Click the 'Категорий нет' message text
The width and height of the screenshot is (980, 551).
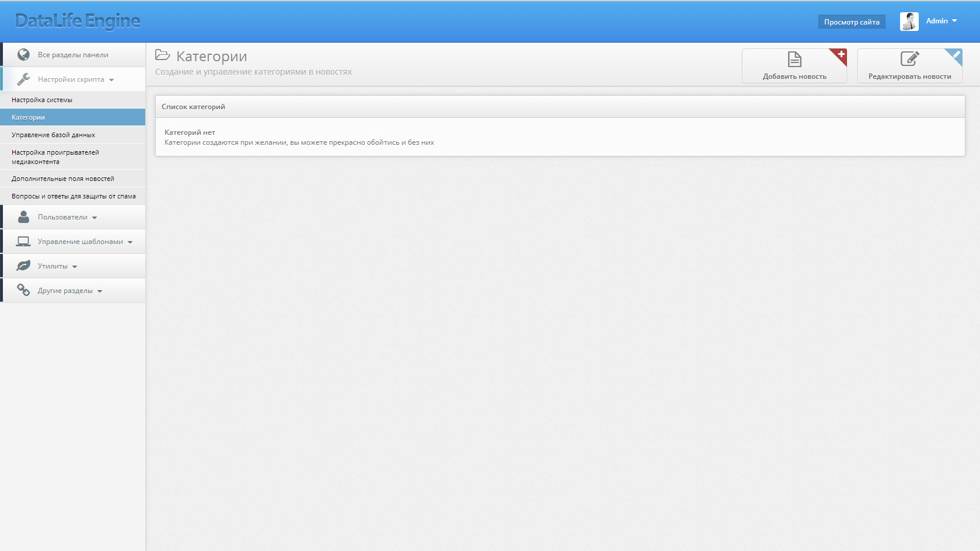(x=190, y=132)
